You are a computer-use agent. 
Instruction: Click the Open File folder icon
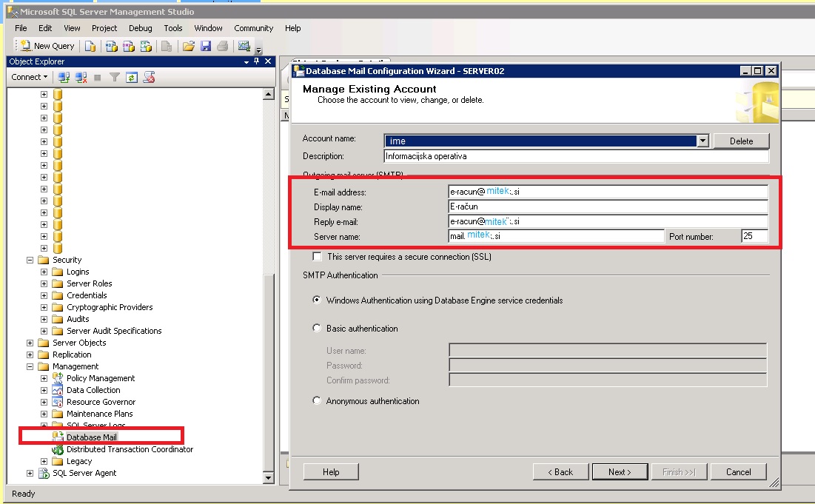(x=189, y=46)
